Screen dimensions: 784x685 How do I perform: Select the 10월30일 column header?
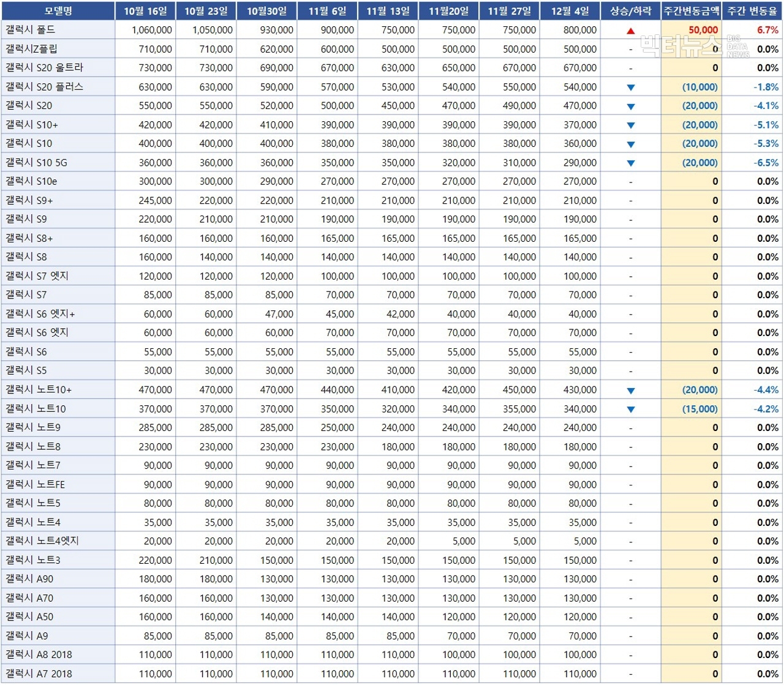click(266, 10)
